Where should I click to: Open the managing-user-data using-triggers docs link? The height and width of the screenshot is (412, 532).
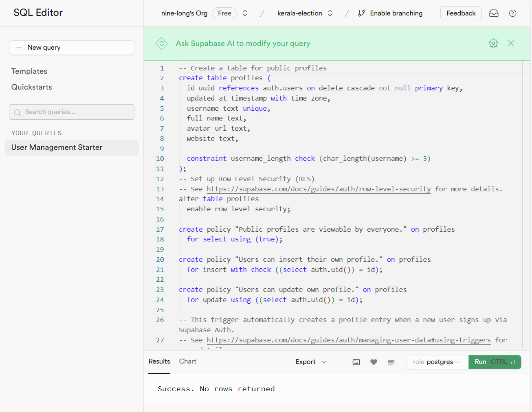[349, 340]
